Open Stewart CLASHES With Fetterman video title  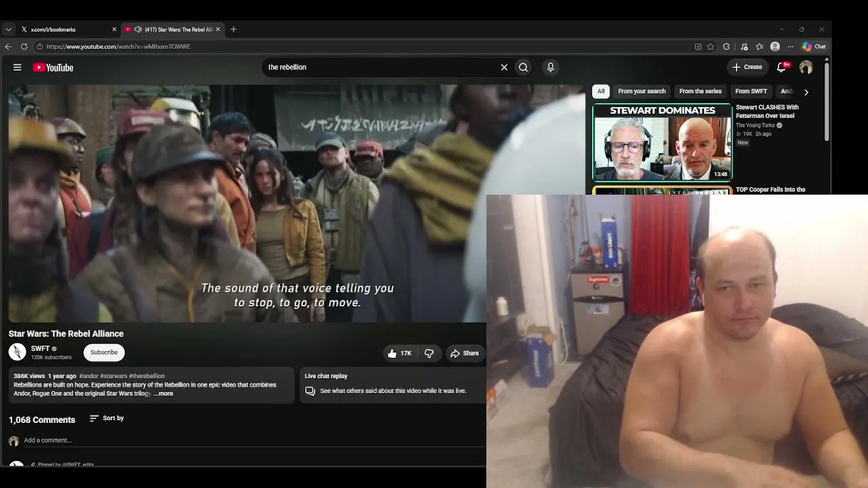[x=767, y=112]
